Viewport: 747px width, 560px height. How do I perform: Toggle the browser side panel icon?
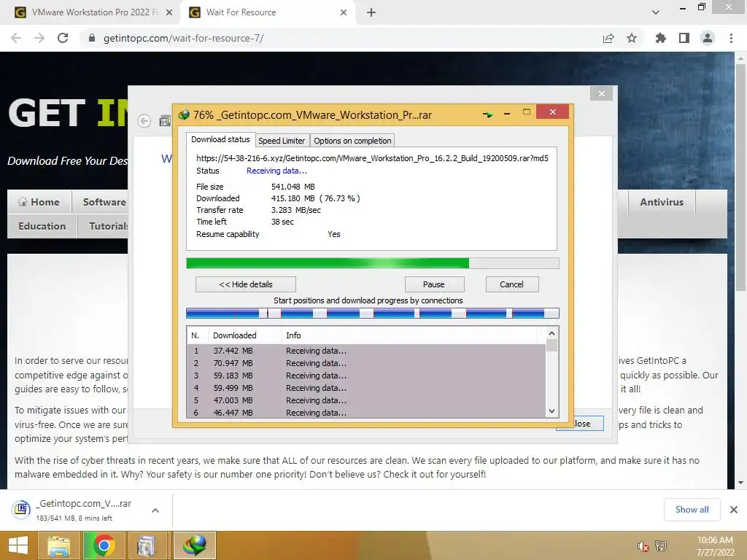click(x=684, y=38)
